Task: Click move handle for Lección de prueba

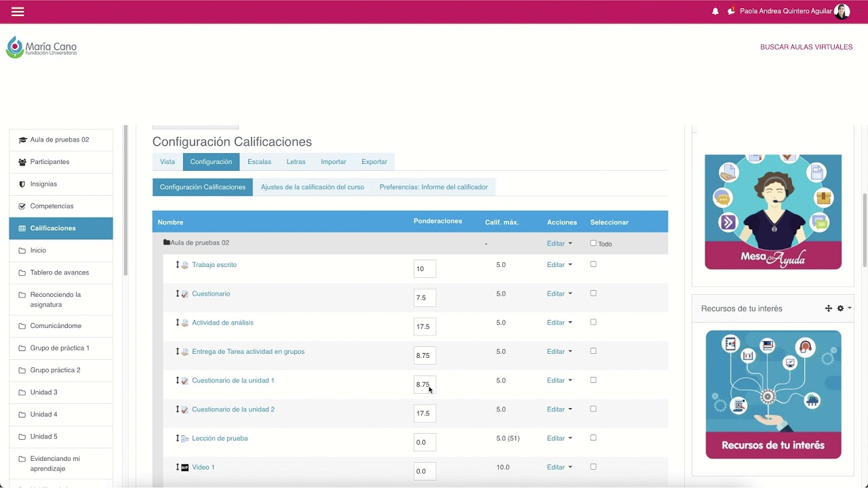Action: 178,438
